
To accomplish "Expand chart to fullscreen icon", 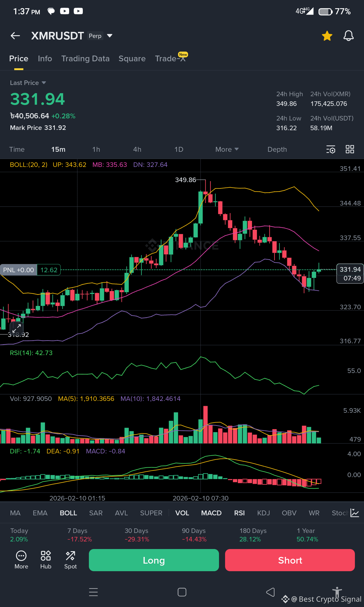I will 16,328.
